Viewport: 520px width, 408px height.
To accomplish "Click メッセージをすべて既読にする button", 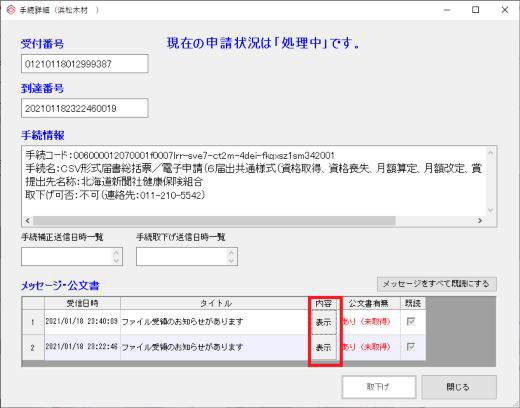I will (437, 284).
